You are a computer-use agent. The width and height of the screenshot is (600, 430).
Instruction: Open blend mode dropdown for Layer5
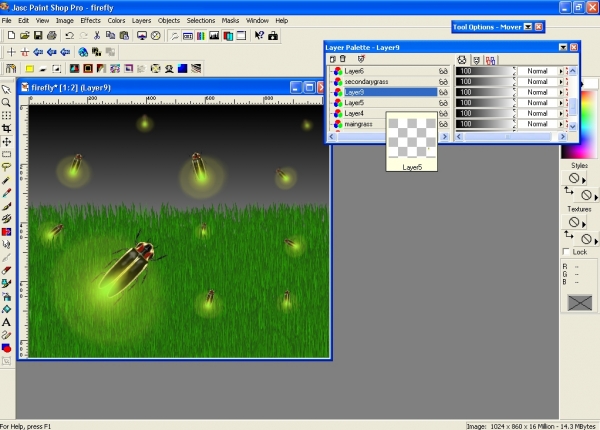tap(561, 103)
